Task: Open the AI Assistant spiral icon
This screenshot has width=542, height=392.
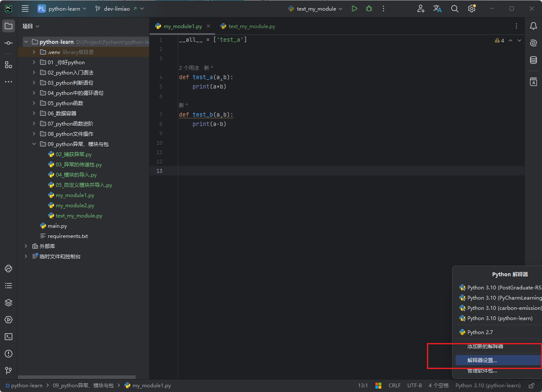Action: (533, 43)
